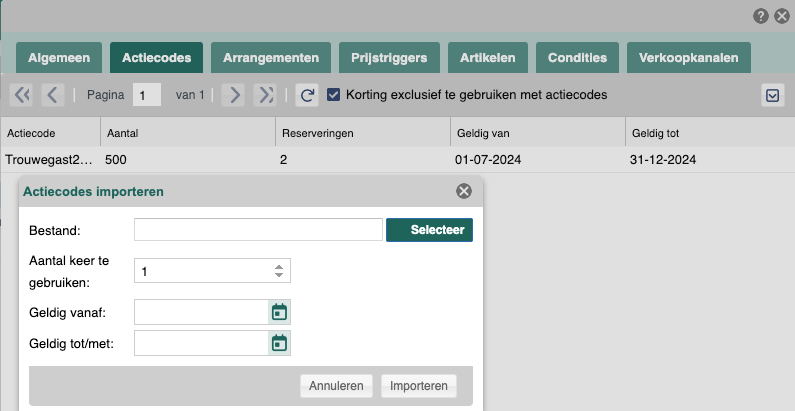Cancel import with Annuleren button
The height and width of the screenshot is (411, 795).
336,386
